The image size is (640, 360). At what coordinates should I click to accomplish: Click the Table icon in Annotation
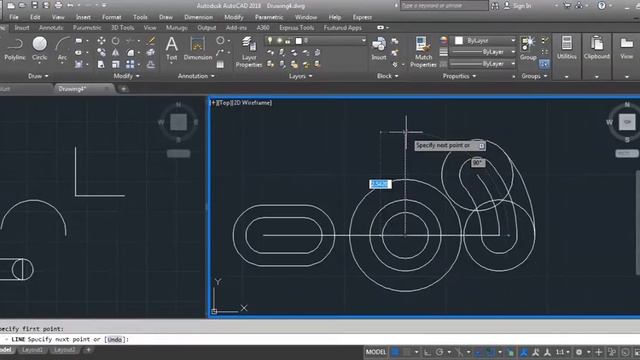[x=220, y=64]
